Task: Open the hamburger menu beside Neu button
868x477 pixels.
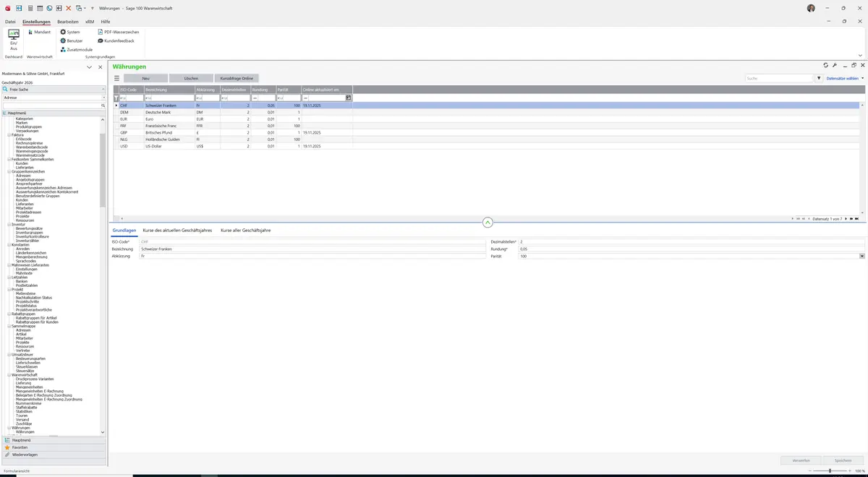Action: click(116, 78)
